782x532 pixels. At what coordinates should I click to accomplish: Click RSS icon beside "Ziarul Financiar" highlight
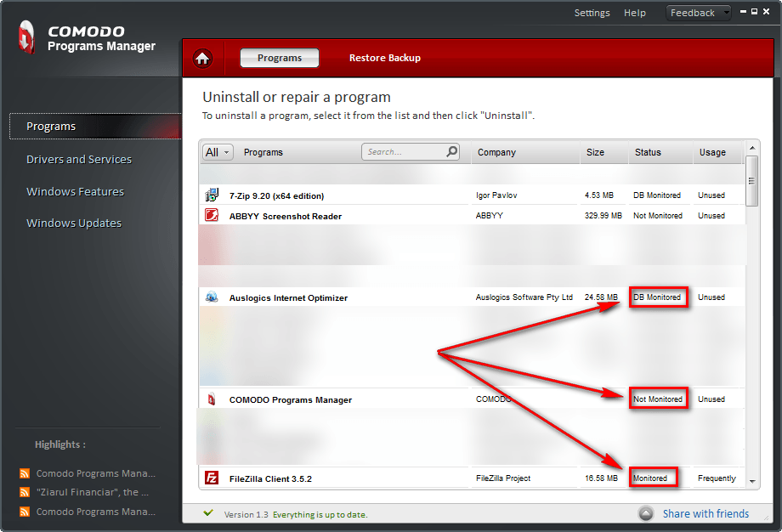pos(25,492)
